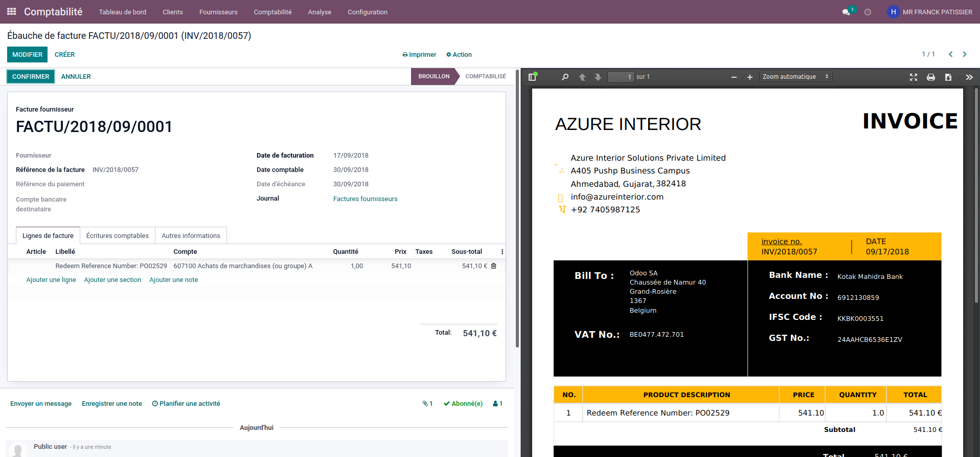Zoom in the PDF preview
Image resolution: width=980 pixels, height=457 pixels.
(750, 77)
